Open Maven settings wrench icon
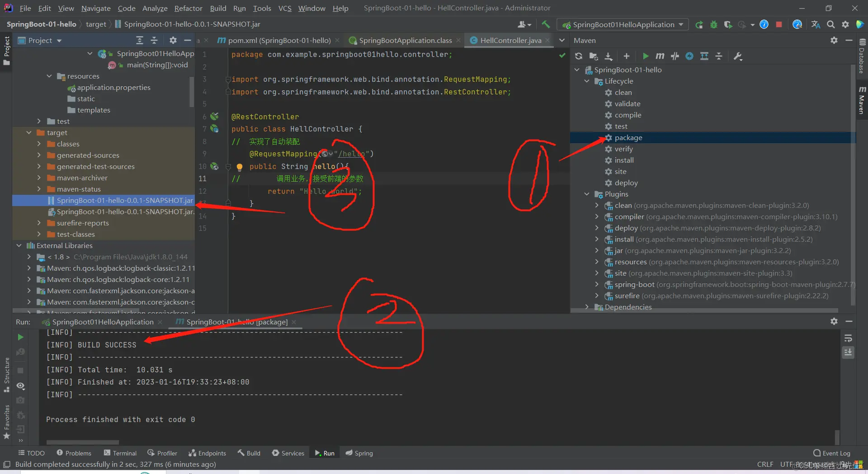Screen dimensions: 868x474 [738, 56]
